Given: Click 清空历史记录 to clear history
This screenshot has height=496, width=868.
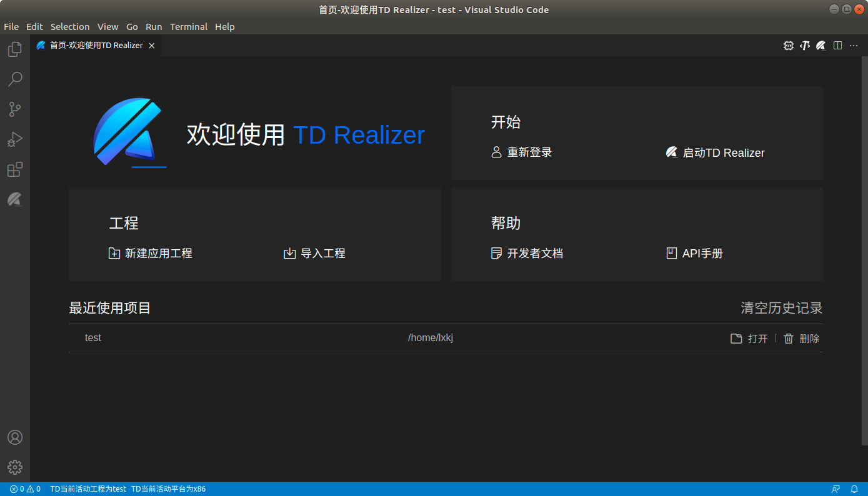Looking at the screenshot, I should point(781,308).
